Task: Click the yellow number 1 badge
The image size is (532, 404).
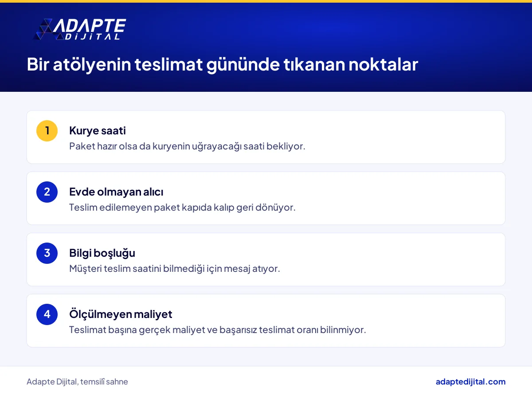Action: (47, 131)
